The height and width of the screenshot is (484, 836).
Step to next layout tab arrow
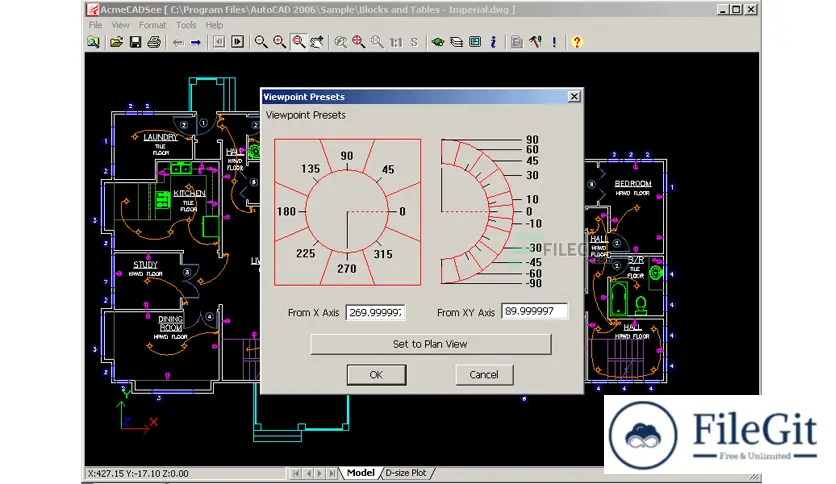click(x=320, y=473)
